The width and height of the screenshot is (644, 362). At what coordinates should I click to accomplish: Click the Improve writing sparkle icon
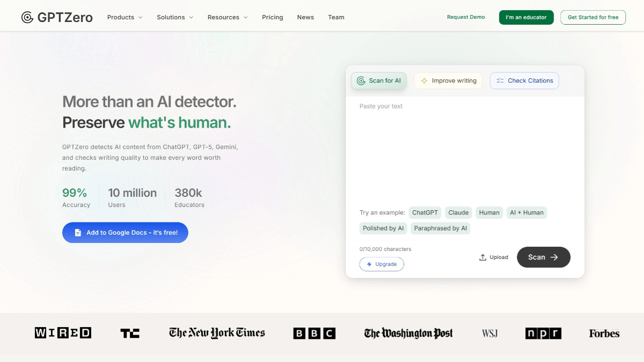[424, 81]
